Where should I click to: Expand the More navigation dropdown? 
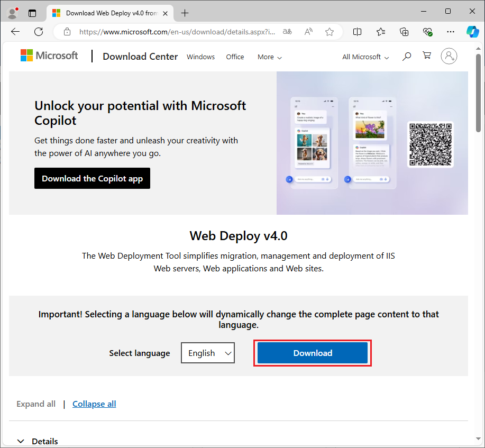[269, 57]
